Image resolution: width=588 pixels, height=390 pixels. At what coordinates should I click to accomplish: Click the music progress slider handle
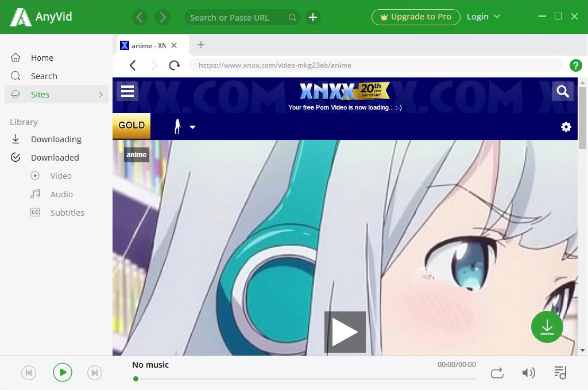point(136,379)
